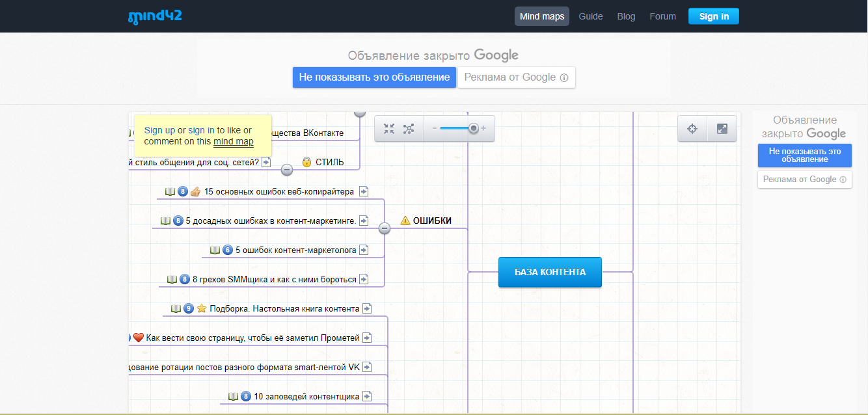Click the expand all nodes icon
This screenshot has height=415, width=868.
click(409, 129)
